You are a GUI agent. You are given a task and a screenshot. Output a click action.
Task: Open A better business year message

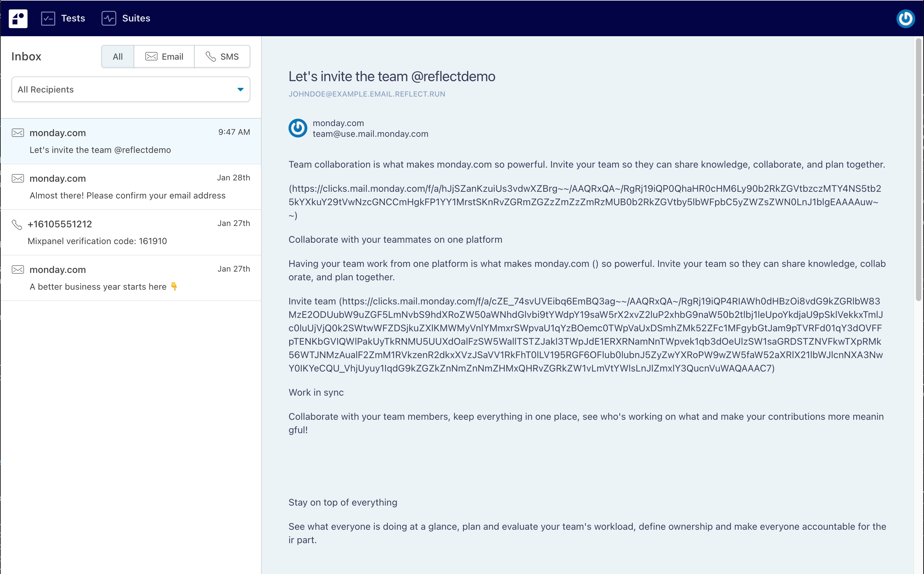pos(131,278)
